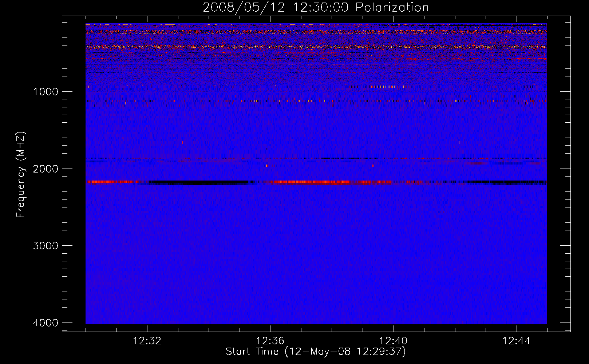Click the 4000 frequency tick label
Image resolution: width=589 pixels, height=364 pixels.
[x=46, y=323]
